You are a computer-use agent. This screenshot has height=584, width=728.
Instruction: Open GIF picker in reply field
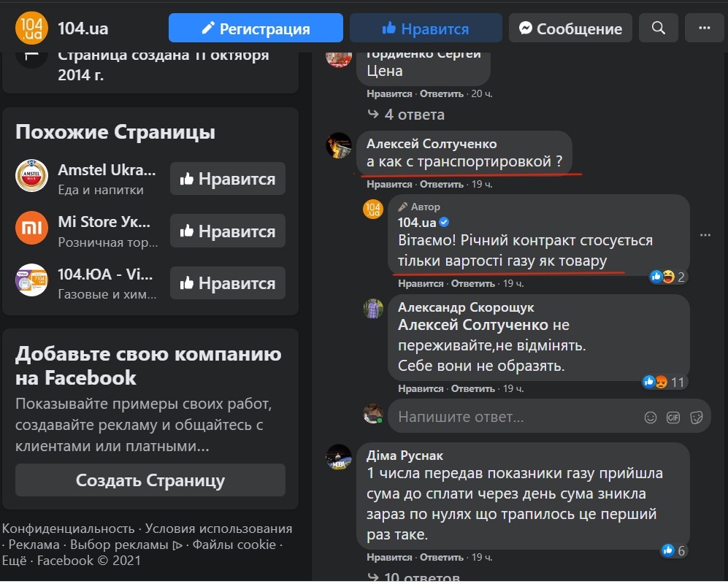[673, 418]
